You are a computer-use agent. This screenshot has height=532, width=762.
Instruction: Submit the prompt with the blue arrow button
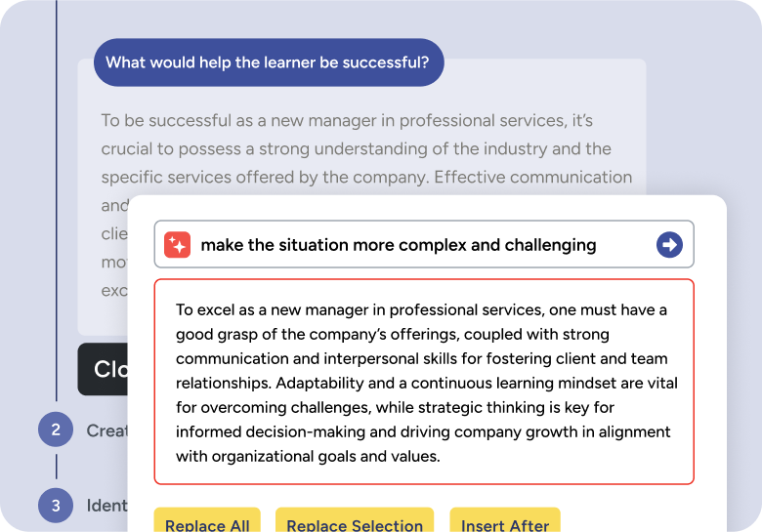point(669,245)
